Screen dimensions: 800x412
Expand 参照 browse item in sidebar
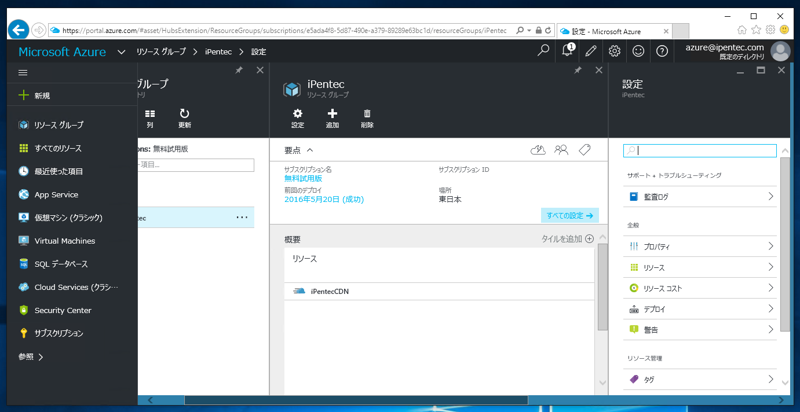[x=31, y=357]
